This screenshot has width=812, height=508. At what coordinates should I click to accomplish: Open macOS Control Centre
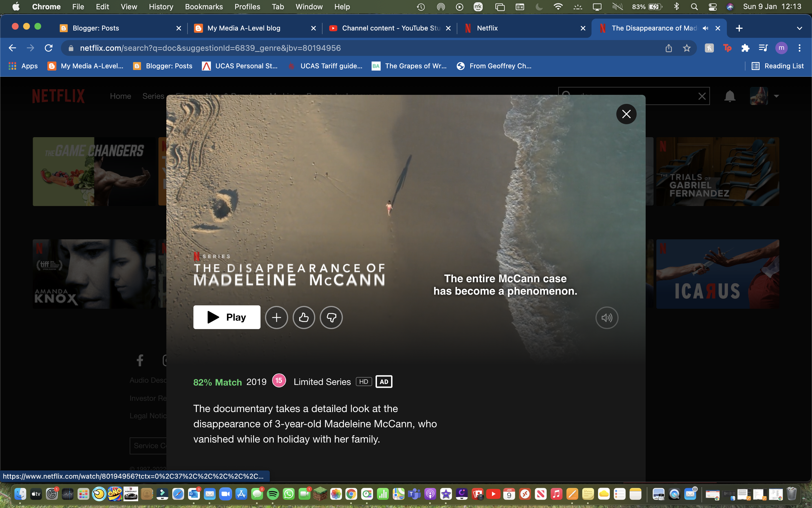pos(712,7)
